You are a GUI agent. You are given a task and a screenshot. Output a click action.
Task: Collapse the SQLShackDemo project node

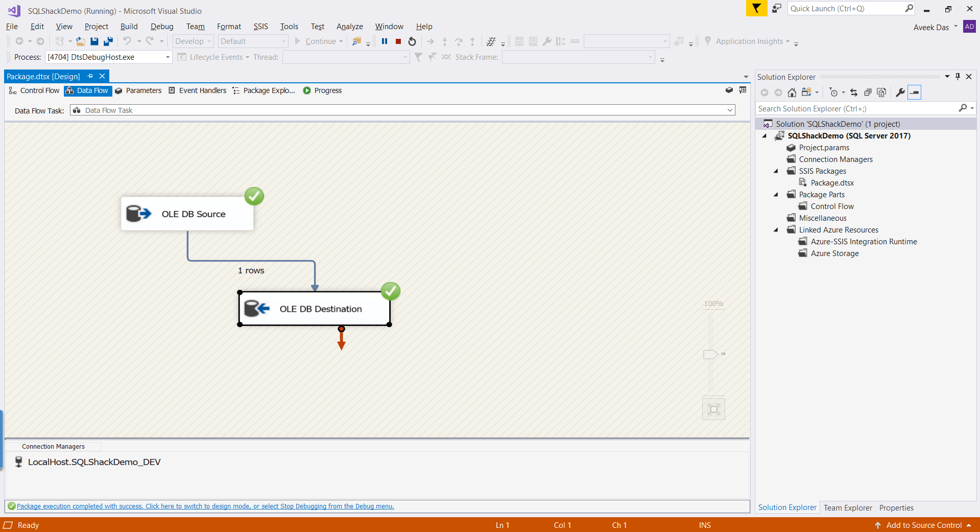pyautogui.click(x=764, y=136)
